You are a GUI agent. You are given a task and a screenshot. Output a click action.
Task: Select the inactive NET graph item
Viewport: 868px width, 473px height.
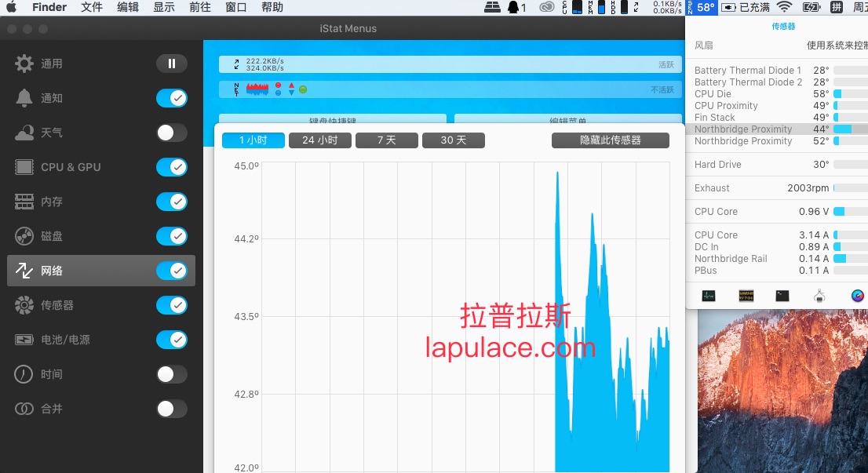click(450, 89)
